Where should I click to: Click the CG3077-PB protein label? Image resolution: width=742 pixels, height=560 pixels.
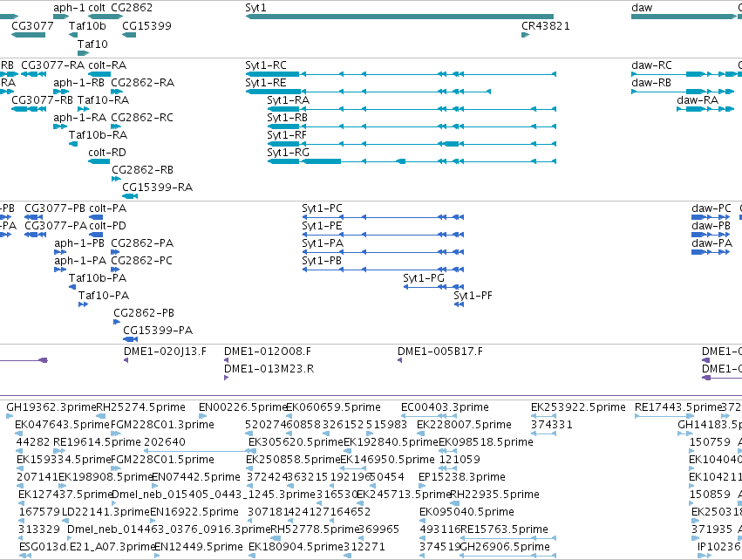click(x=55, y=208)
